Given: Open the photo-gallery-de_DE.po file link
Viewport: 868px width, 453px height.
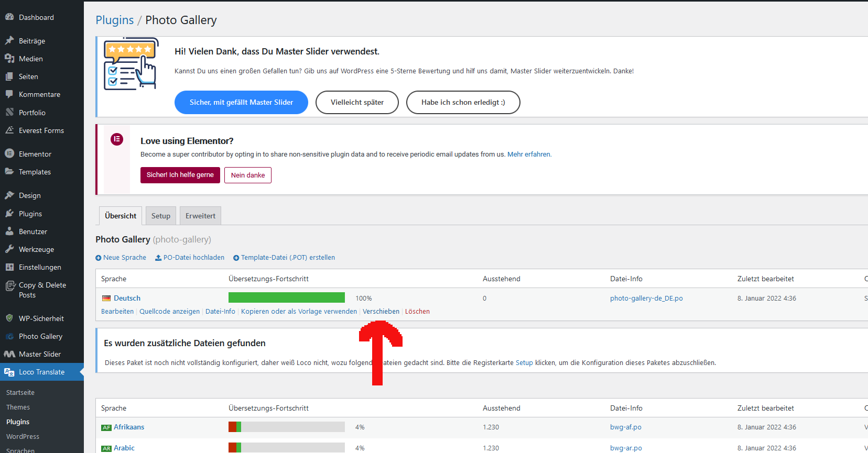Looking at the screenshot, I should point(646,298).
